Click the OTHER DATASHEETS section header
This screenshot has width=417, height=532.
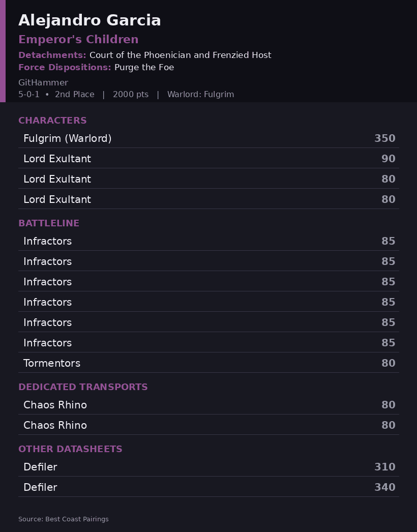point(70,449)
